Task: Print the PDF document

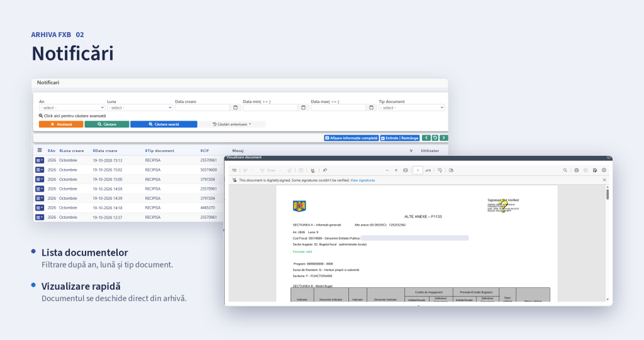Action: 576,170
